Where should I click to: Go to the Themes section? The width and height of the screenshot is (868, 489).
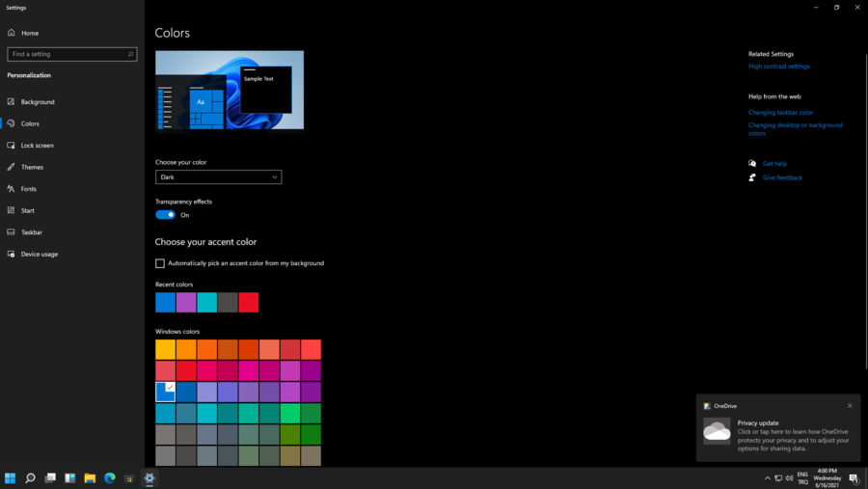pos(32,168)
